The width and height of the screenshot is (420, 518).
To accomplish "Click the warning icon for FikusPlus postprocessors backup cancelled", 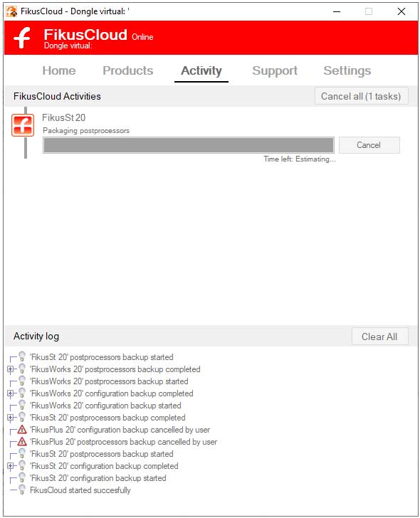I will [x=22, y=441].
